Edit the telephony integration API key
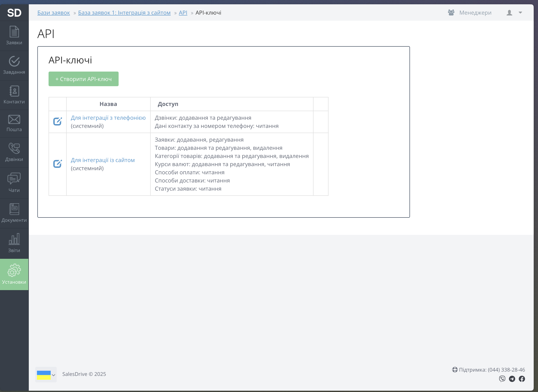Image resolution: width=538 pixels, height=392 pixels. pos(57,121)
